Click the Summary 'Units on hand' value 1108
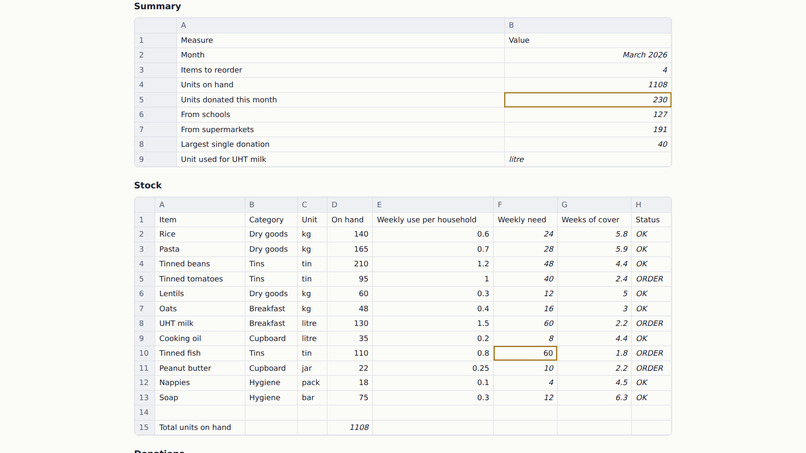Screen dimensions: 806x453 pyautogui.click(x=588, y=85)
